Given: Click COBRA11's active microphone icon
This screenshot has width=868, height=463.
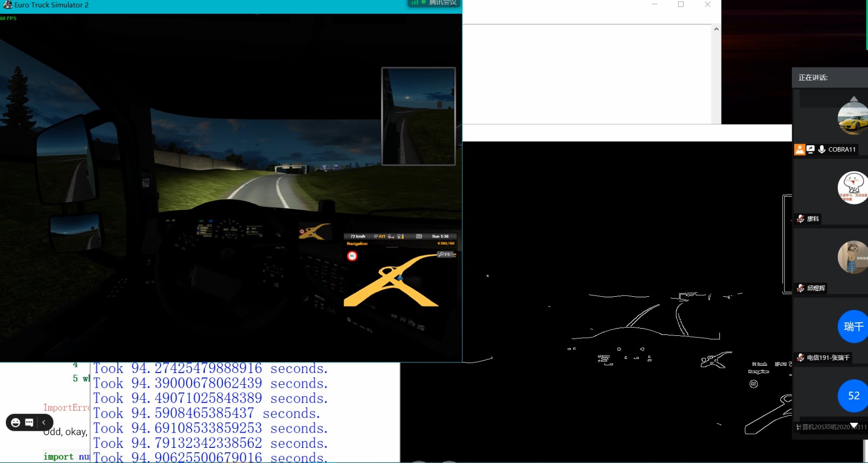Looking at the screenshot, I should pyautogui.click(x=822, y=150).
